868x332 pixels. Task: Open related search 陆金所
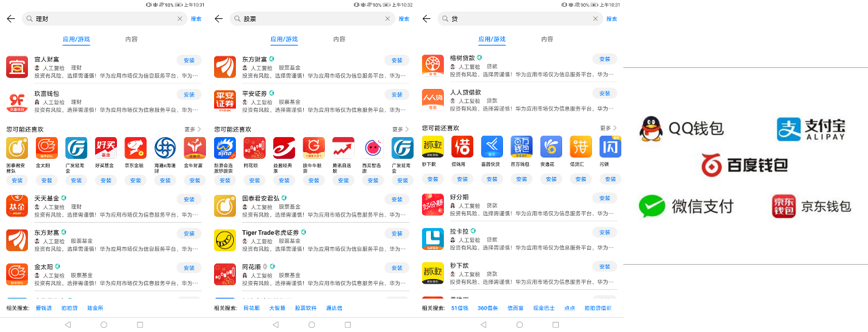[95, 308]
